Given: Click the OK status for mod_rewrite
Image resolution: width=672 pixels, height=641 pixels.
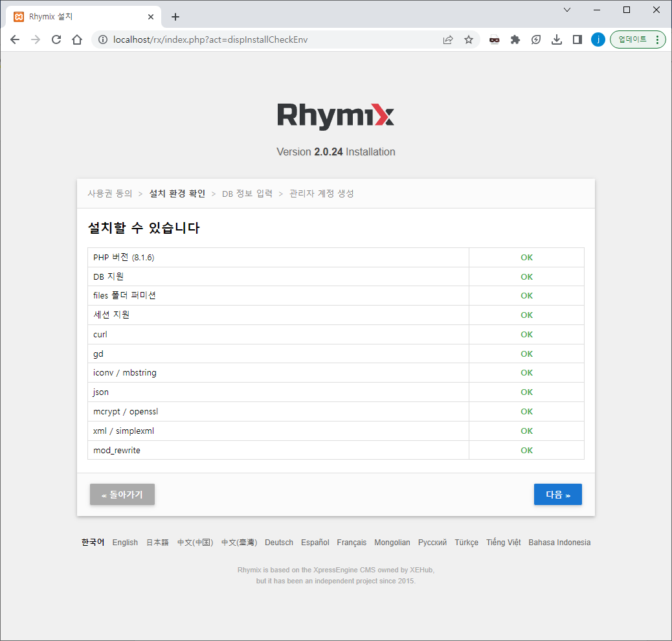Looking at the screenshot, I should pos(527,450).
